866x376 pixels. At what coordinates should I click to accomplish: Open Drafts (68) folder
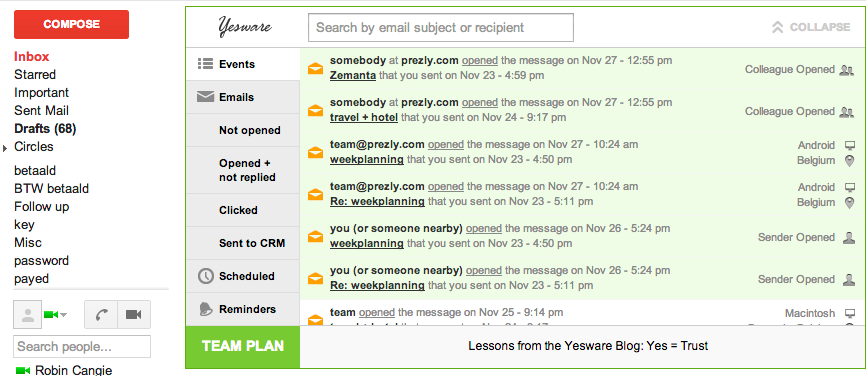point(45,129)
